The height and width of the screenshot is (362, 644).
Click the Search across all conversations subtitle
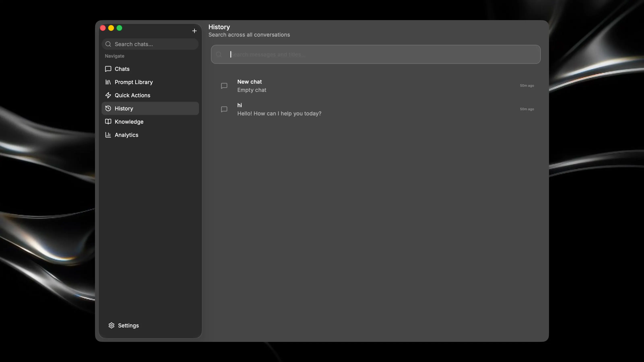click(249, 35)
